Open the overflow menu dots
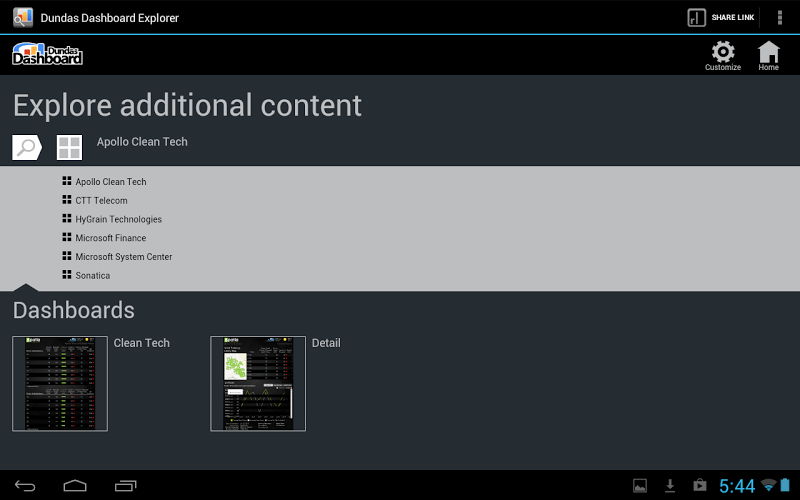Screen dimensions: 800x500 pyautogui.click(x=780, y=17)
